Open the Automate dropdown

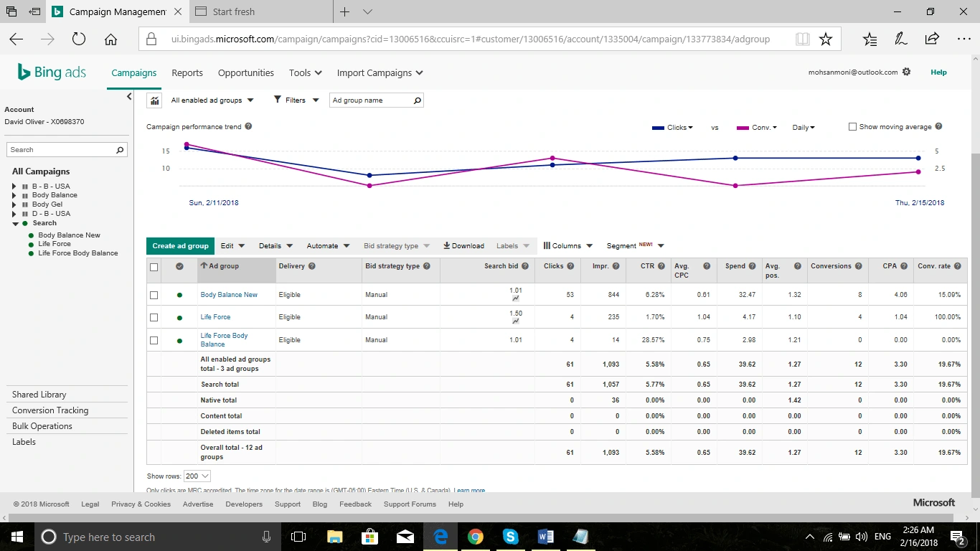pyautogui.click(x=328, y=245)
